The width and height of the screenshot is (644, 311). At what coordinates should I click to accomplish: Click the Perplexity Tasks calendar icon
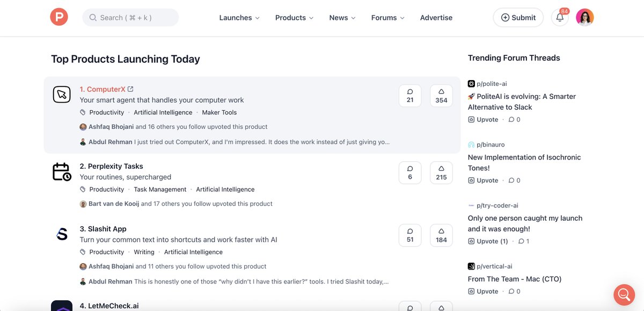tap(62, 171)
